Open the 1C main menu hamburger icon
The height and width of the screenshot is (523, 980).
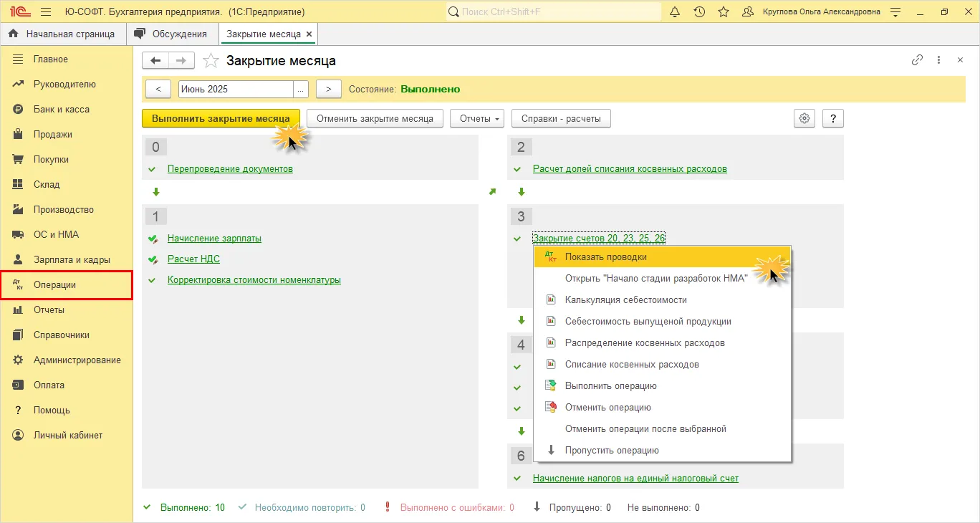(x=46, y=12)
